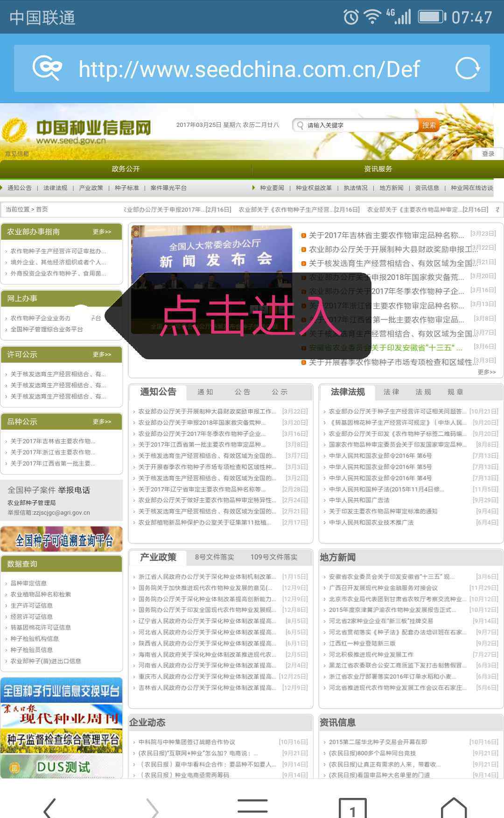This screenshot has width=504, height=818.
Task: Open the tab switcher showing 1
Action: pos(353,808)
